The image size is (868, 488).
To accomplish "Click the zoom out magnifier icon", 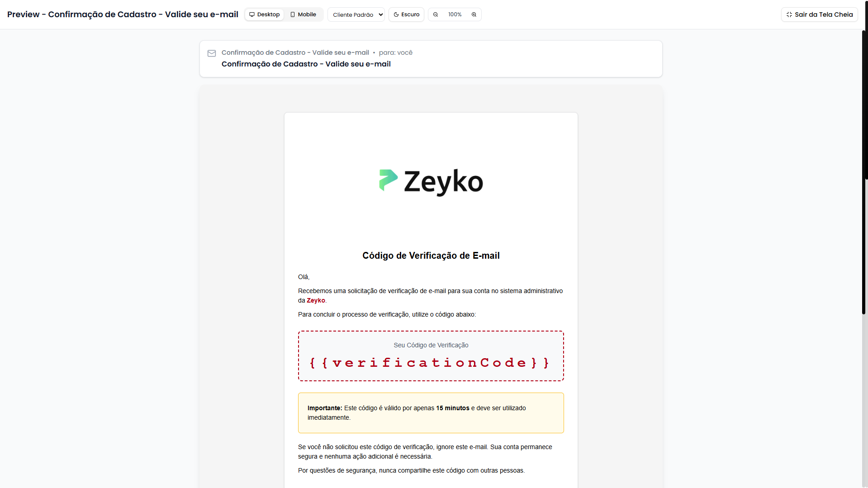I will click(436, 14).
